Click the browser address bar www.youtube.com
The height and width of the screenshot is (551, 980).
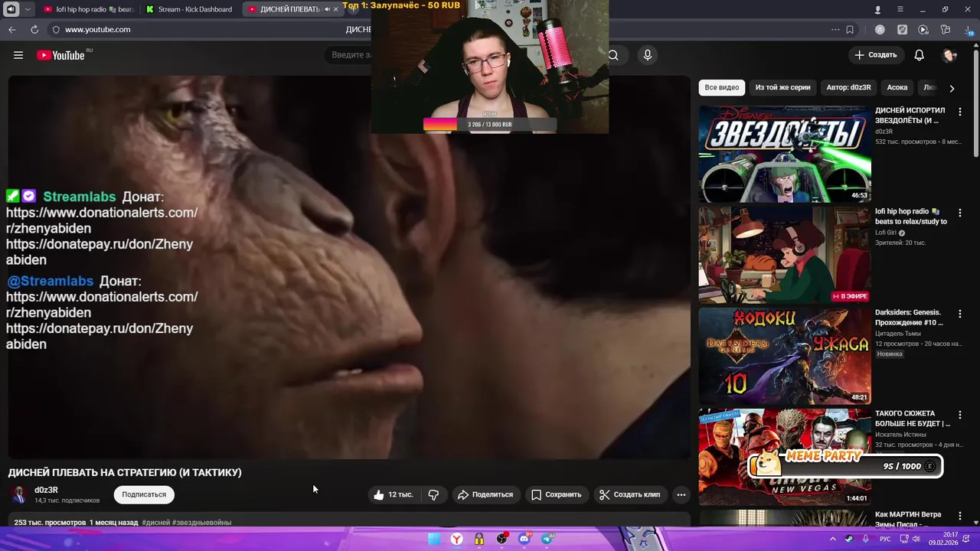coord(97,30)
